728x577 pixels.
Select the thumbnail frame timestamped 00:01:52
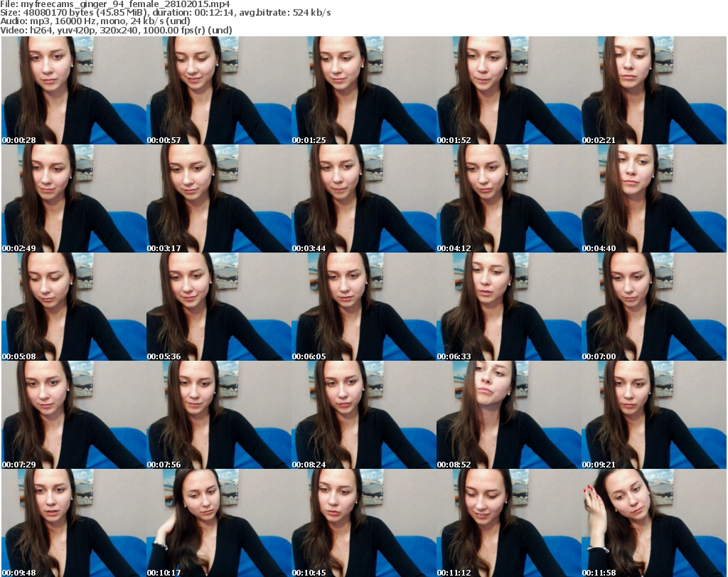pyautogui.click(x=509, y=90)
